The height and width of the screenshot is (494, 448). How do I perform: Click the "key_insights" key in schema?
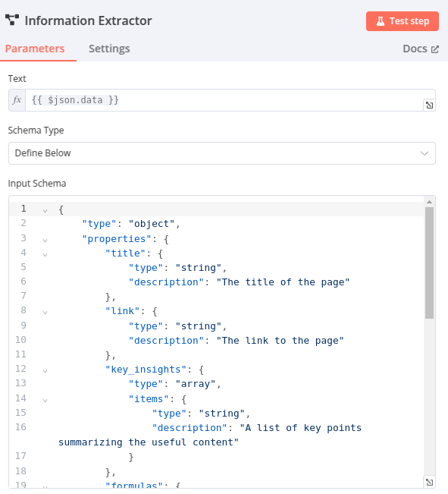(146, 370)
